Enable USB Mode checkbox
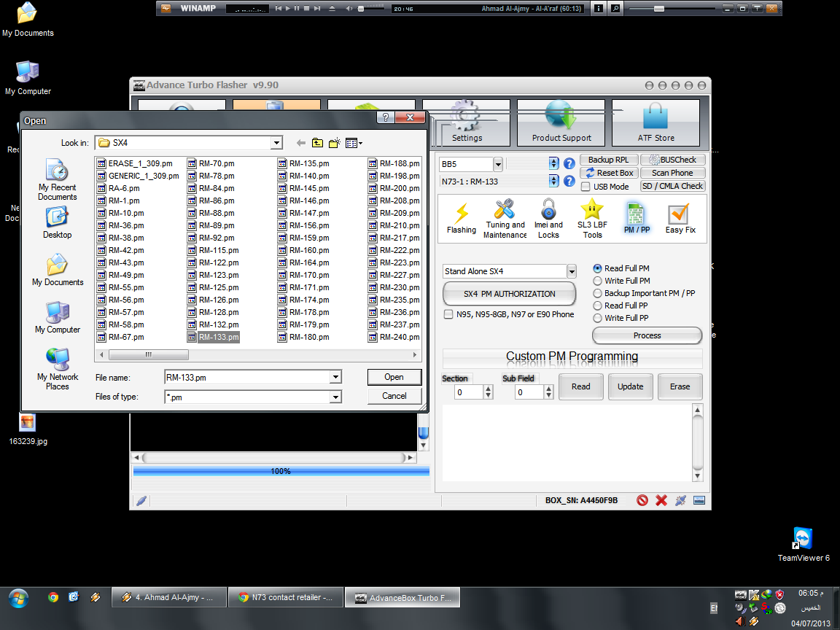Image resolution: width=840 pixels, height=630 pixels. 586,187
